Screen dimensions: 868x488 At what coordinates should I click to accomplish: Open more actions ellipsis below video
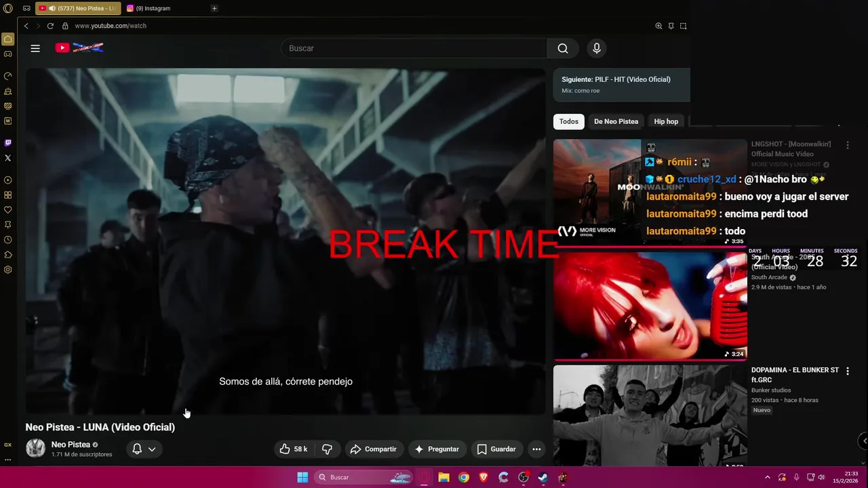click(x=536, y=449)
